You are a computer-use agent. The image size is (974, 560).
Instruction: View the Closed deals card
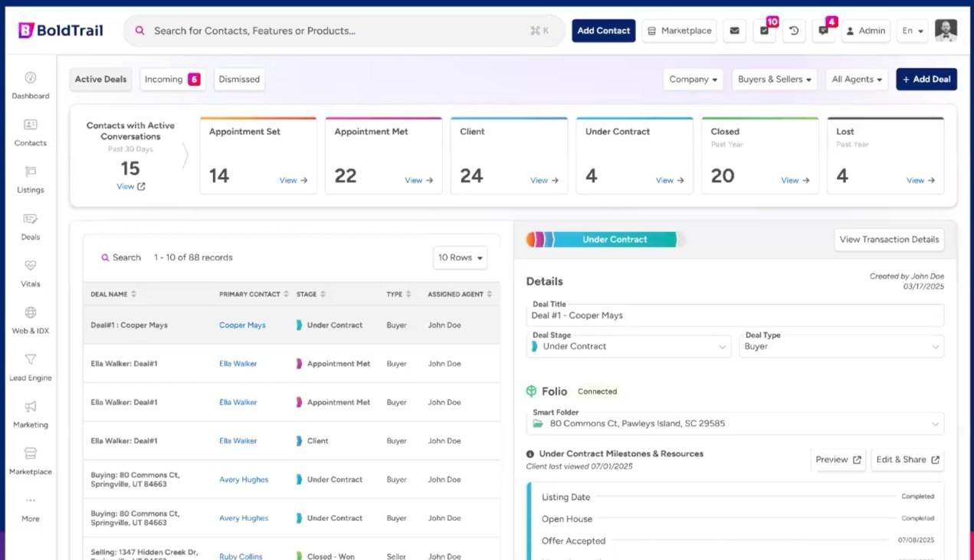click(795, 180)
